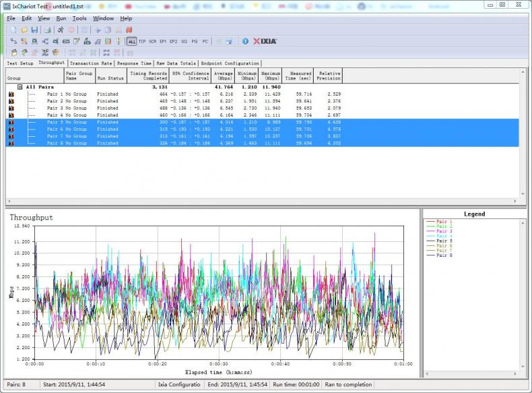The width and height of the screenshot is (532, 393).
Task: Click the endpoint icon on Pair 5 row
Action: point(11,122)
